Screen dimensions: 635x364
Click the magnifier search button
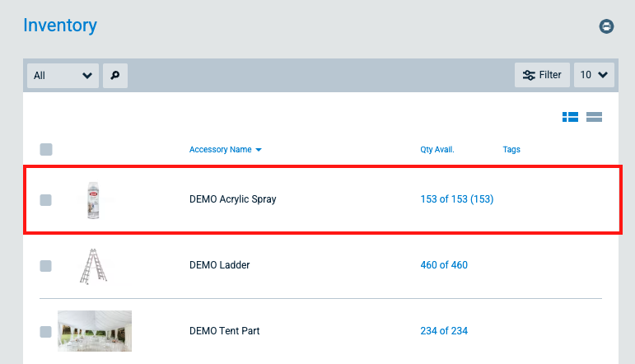click(x=115, y=76)
